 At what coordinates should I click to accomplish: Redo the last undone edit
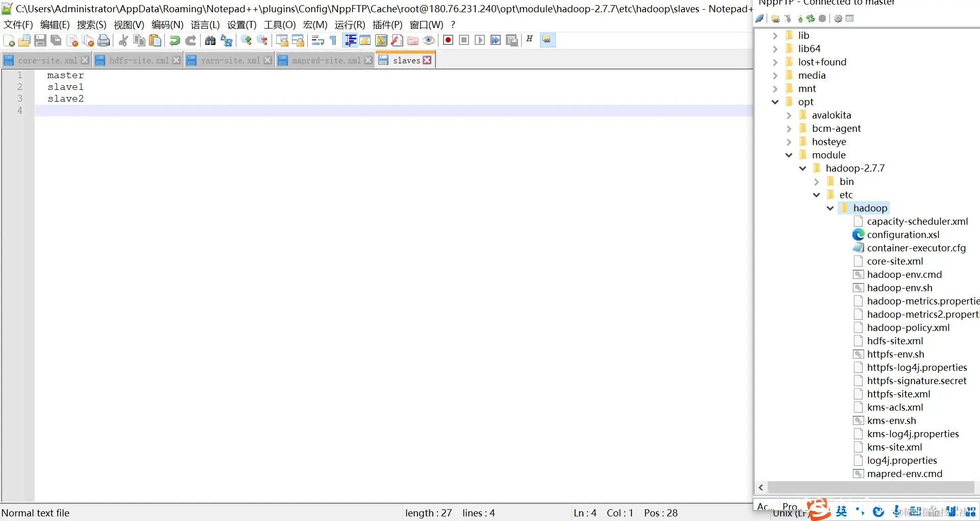pyautogui.click(x=191, y=40)
